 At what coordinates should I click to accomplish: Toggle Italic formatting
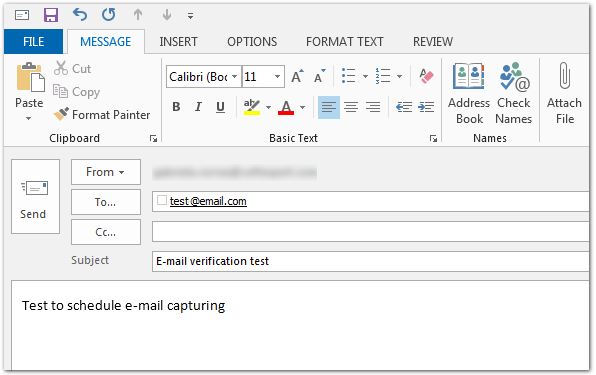[x=198, y=107]
